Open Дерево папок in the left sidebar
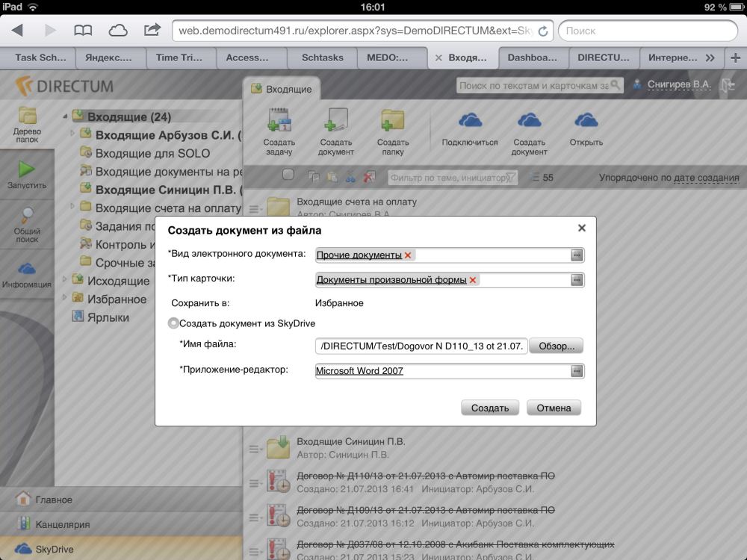This screenshot has height=560, width=747. click(x=27, y=125)
